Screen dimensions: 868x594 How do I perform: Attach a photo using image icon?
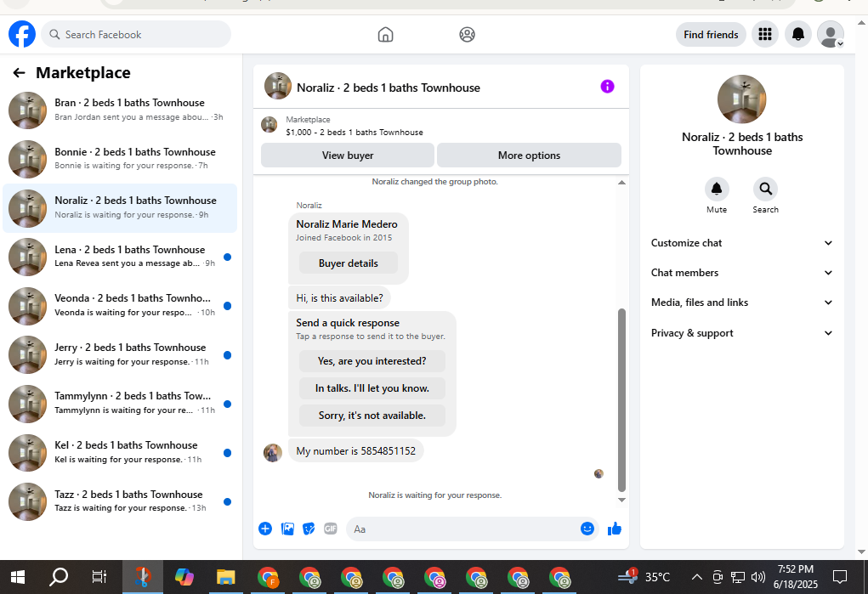(x=288, y=529)
